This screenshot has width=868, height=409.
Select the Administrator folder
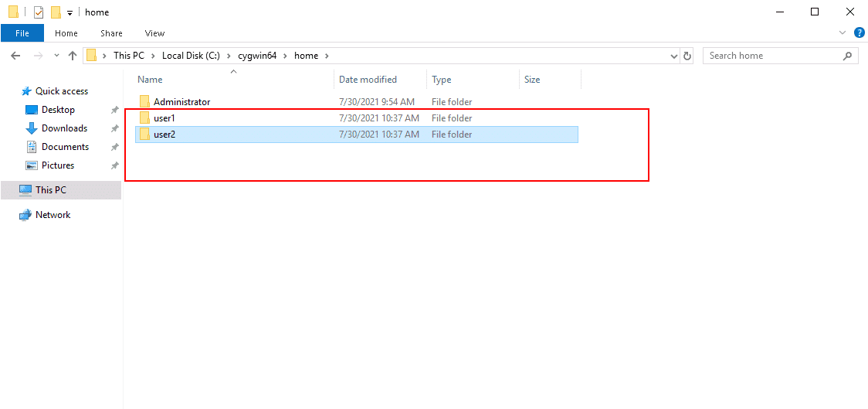coord(357,102)
